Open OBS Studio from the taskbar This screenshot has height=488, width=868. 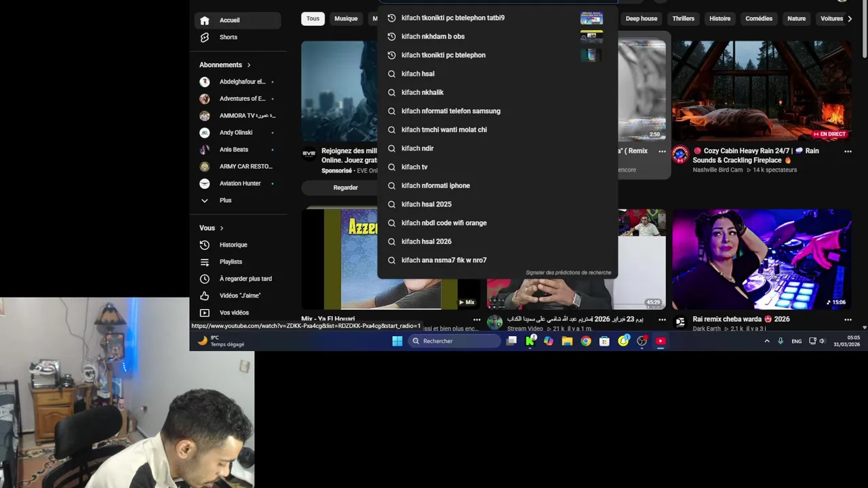[x=642, y=341]
